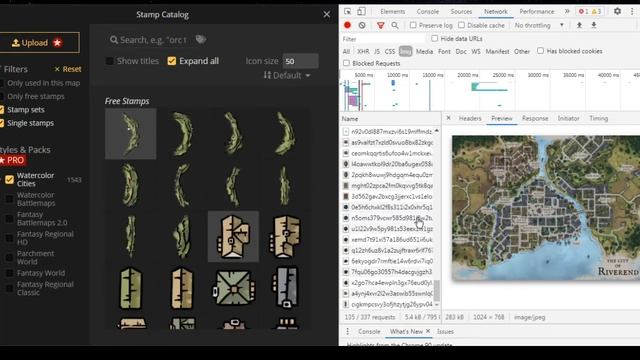Select the green square-roofed building stamp
640x360 pixels.
[x=233, y=288]
